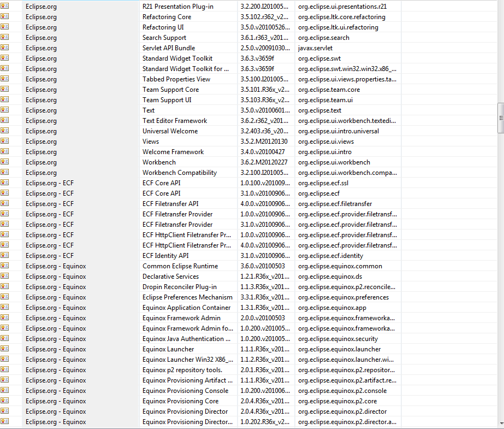Click provider 'Eclipse.org' in the Search Support row
The width and height of the screenshot is (504, 429).
[41, 38]
